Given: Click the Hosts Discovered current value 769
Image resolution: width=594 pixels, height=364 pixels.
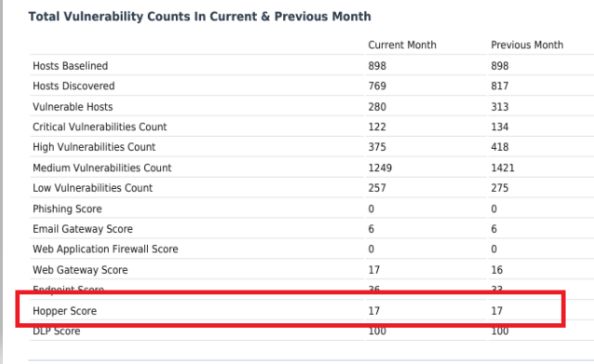Looking at the screenshot, I should pos(377,86).
